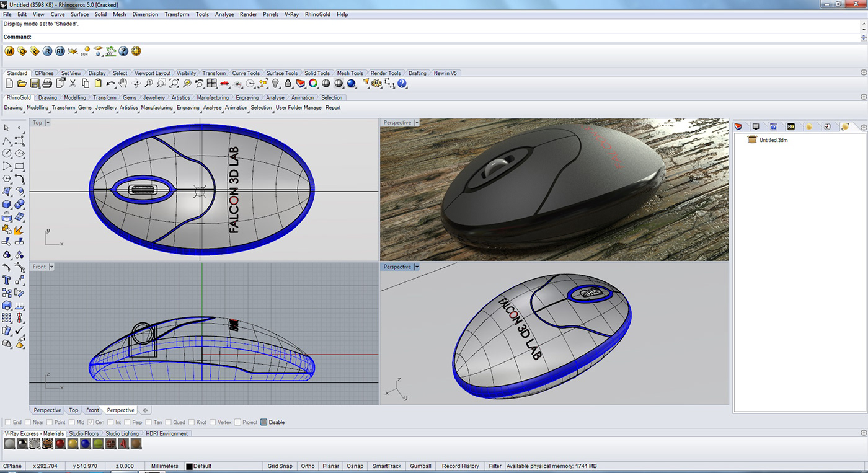The image size is (868, 473).
Task: Turn on Record History
Action: click(x=460, y=466)
